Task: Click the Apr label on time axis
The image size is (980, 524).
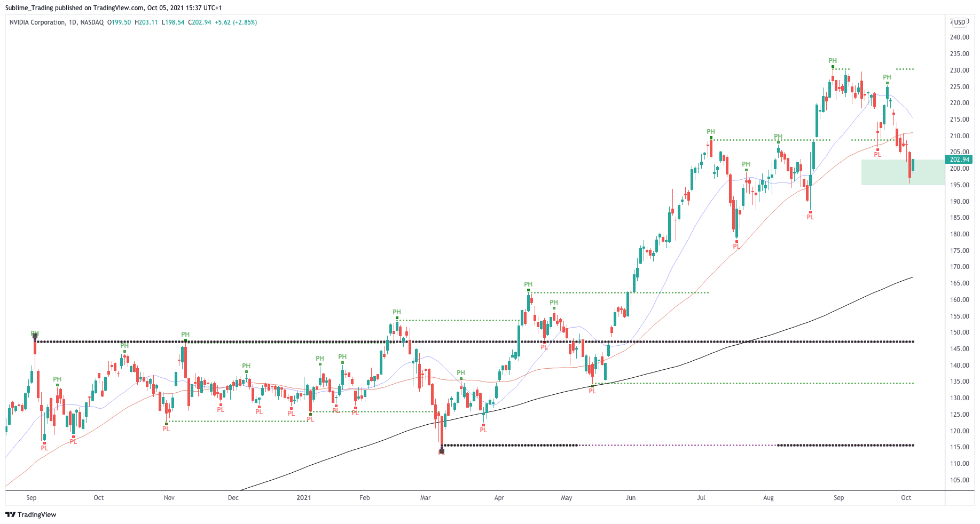Action: click(499, 498)
